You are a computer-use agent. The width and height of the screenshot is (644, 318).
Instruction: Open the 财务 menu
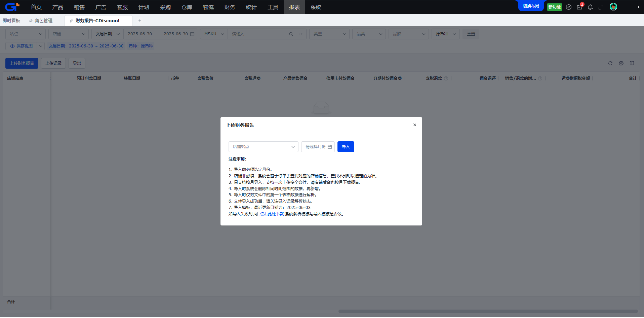pyautogui.click(x=230, y=7)
